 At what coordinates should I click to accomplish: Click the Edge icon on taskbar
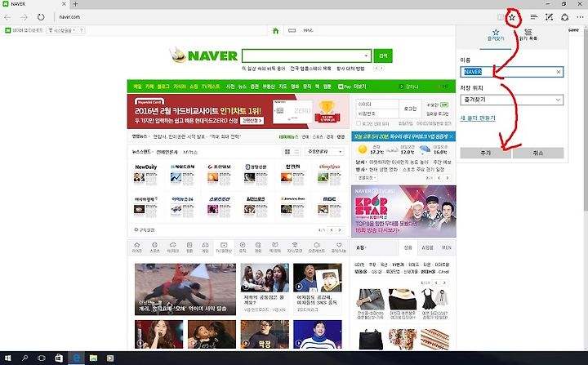76,358
